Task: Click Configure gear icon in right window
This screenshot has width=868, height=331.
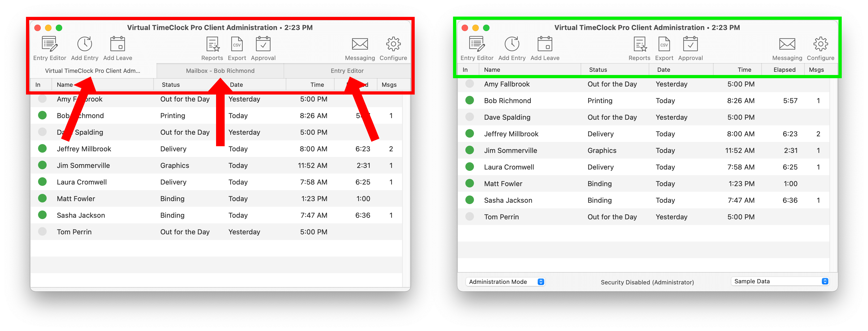Action: tap(821, 44)
